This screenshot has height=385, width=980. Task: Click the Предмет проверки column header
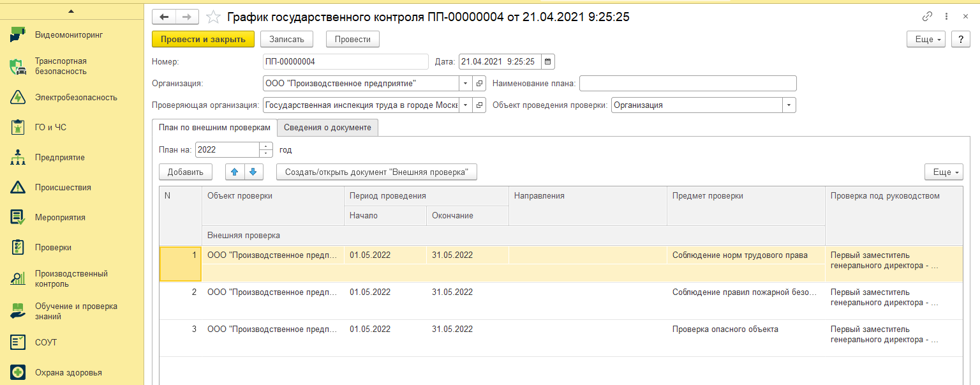click(746, 206)
